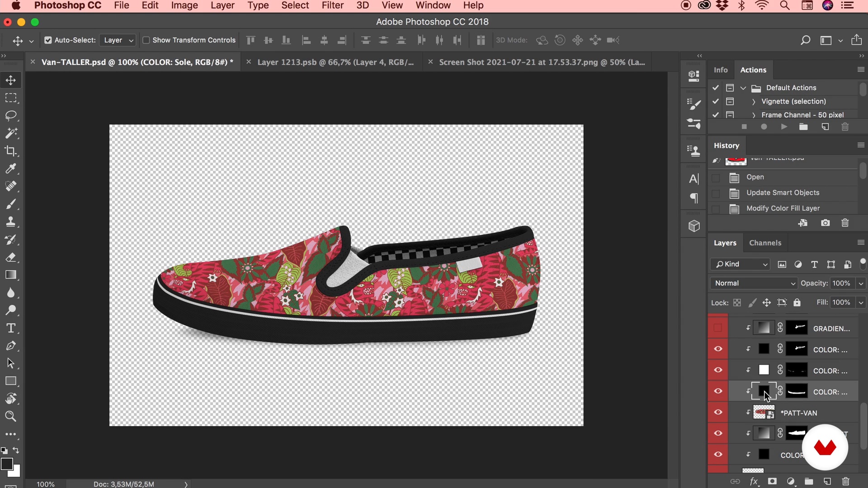Screen dimensions: 868x488
Task: Toggle the layer filter on/off switch
Action: click(x=863, y=263)
